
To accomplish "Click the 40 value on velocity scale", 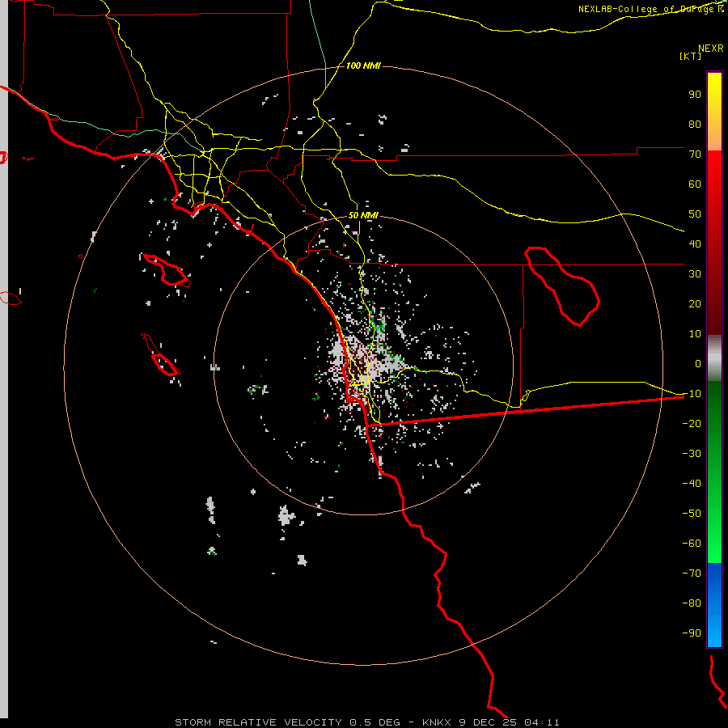I will tap(695, 244).
